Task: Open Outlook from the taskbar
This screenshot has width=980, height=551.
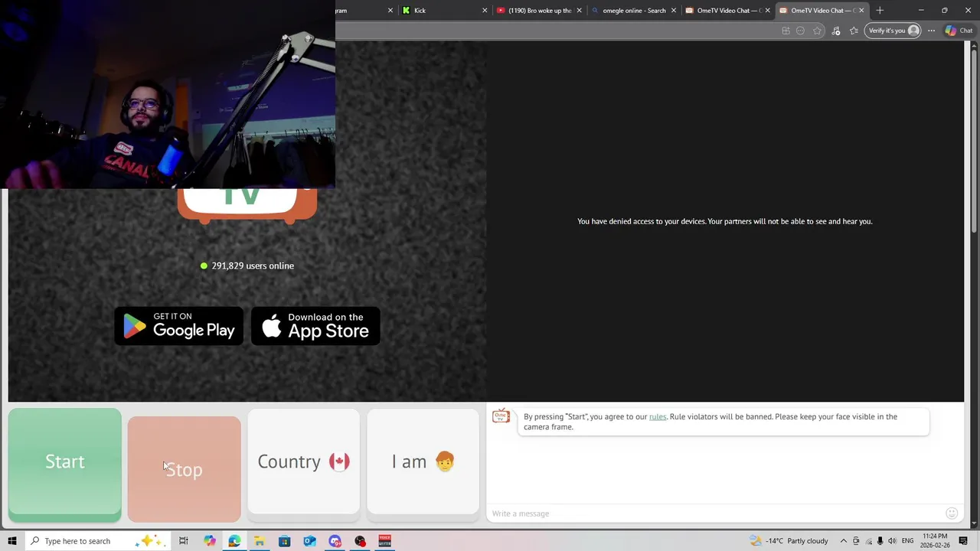Action: 310,541
